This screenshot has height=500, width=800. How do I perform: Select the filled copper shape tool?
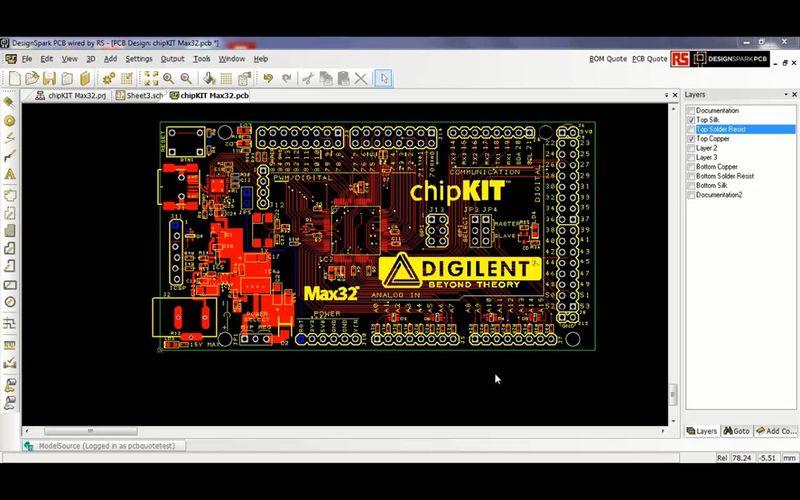point(9,231)
